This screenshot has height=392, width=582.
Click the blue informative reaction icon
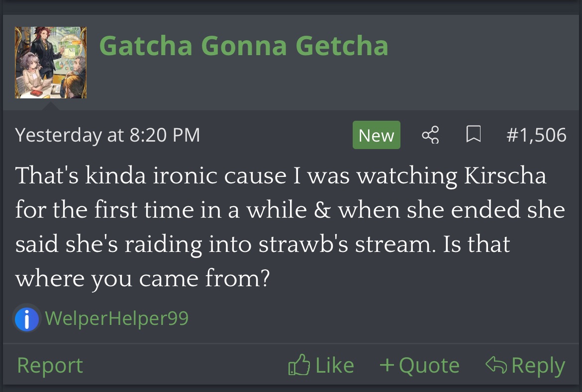[26, 318]
